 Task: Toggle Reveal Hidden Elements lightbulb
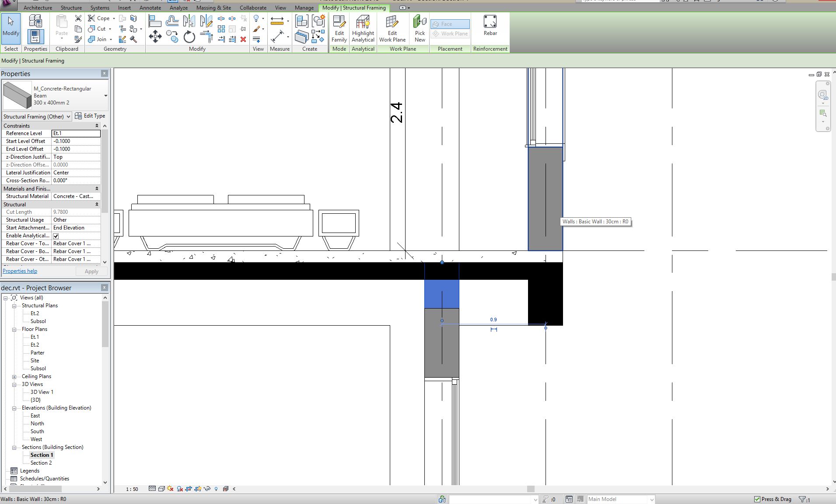click(x=216, y=489)
